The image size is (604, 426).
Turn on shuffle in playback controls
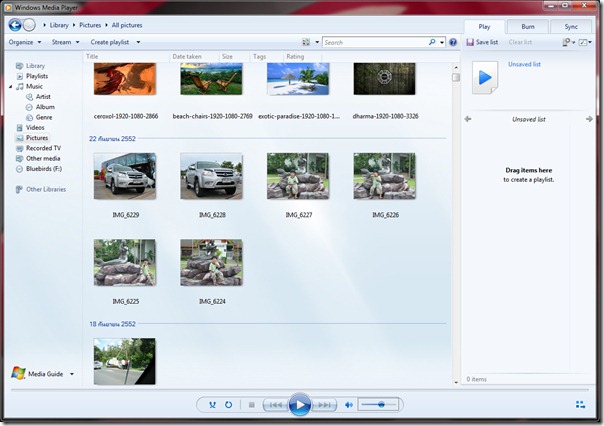[x=212, y=405]
